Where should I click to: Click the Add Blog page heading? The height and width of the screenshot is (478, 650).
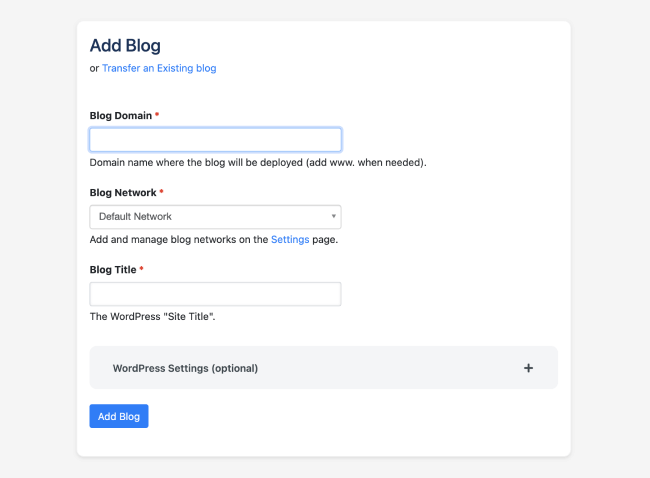pos(125,45)
